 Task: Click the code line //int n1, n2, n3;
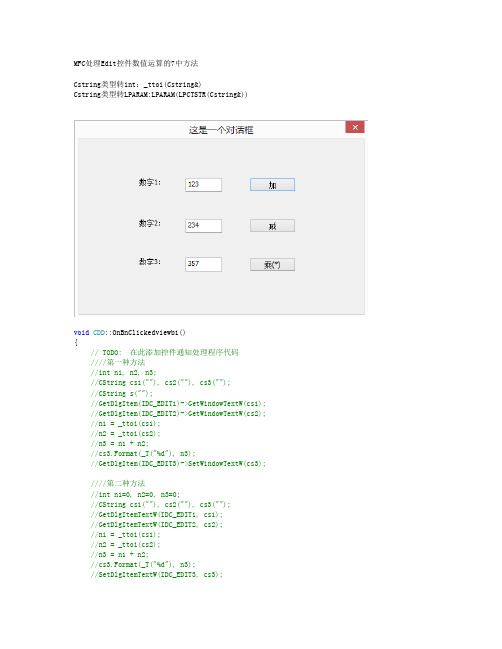[x=123, y=373]
